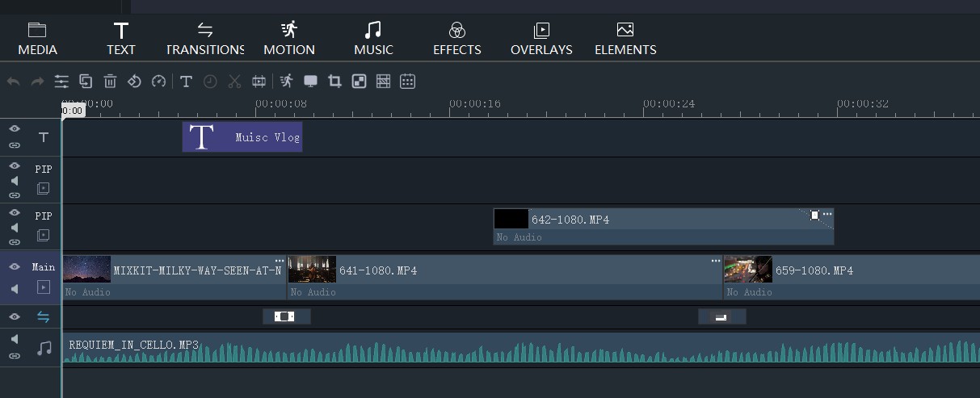Screen dimensions: 980x398
Task: Click the toolbar running-figure motion icon
Action: tap(286, 82)
